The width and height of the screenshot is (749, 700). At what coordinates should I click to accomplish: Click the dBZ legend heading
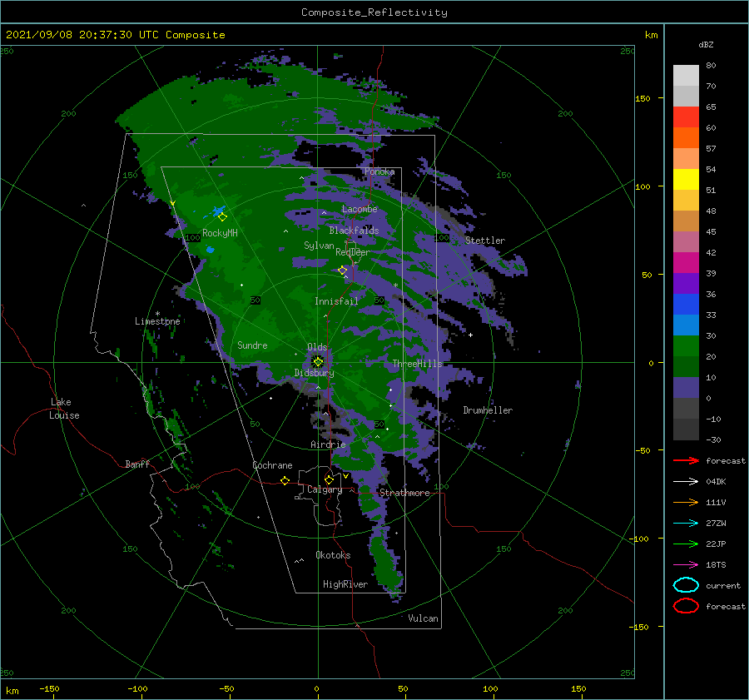point(706,44)
